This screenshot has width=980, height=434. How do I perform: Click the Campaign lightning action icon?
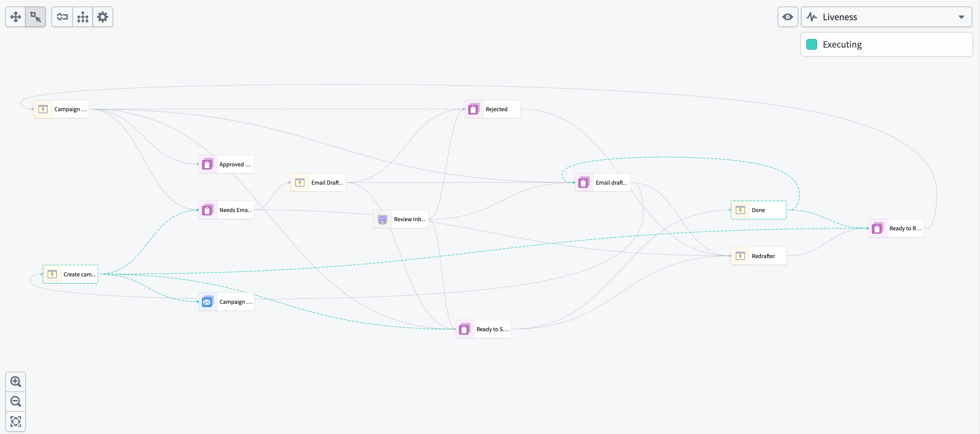(43, 109)
